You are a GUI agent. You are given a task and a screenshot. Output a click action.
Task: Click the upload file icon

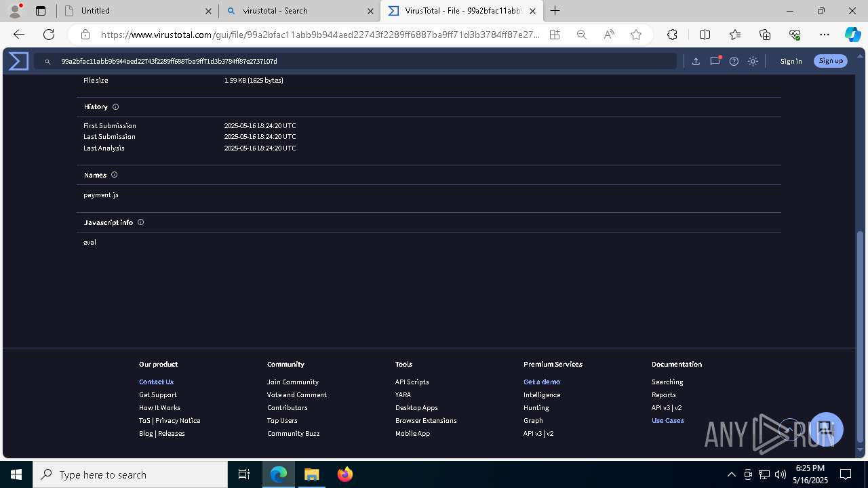tap(696, 61)
